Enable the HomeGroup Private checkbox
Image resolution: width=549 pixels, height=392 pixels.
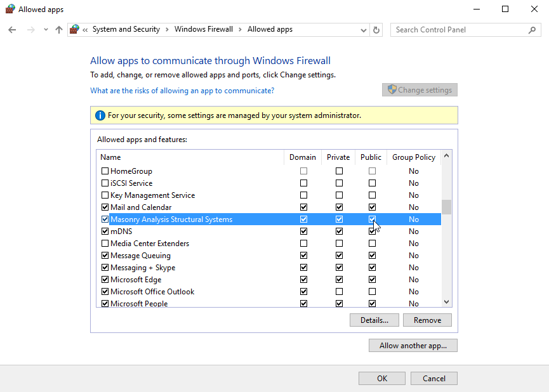tap(339, 171)
